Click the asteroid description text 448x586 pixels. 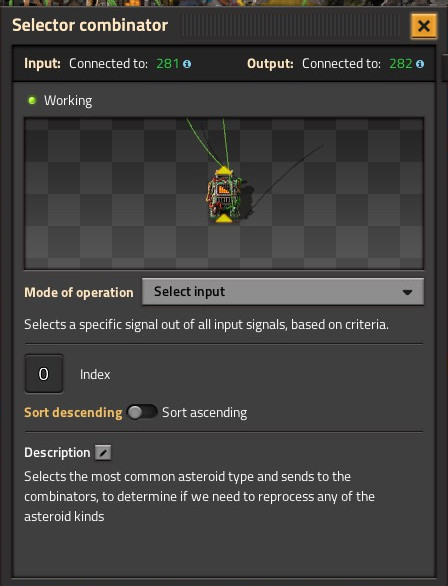[200, 496]
